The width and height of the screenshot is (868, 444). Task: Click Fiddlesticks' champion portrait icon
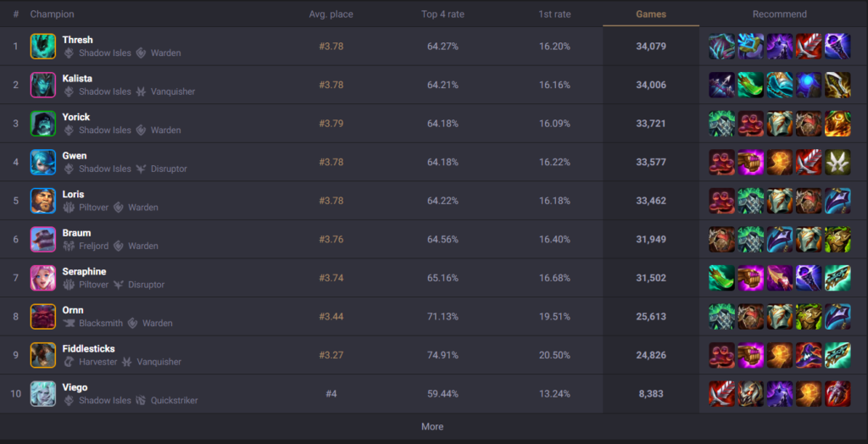pos(43,355)
